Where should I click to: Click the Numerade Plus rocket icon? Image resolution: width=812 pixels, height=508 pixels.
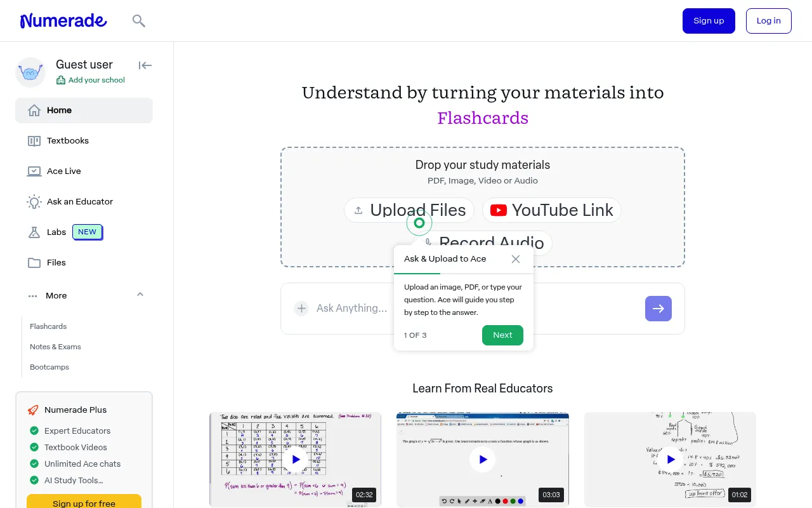(x=33, y=410)
